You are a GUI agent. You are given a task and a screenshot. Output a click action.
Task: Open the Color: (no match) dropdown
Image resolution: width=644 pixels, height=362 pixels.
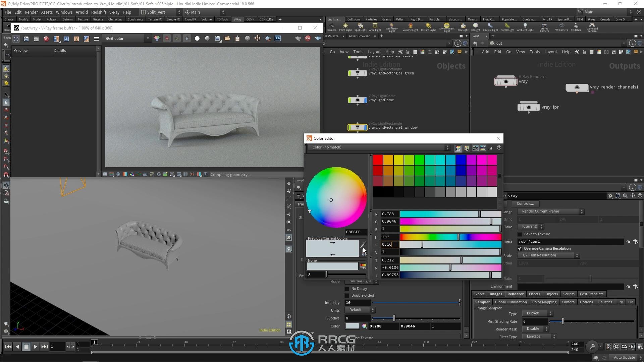[x=378, y=147]
